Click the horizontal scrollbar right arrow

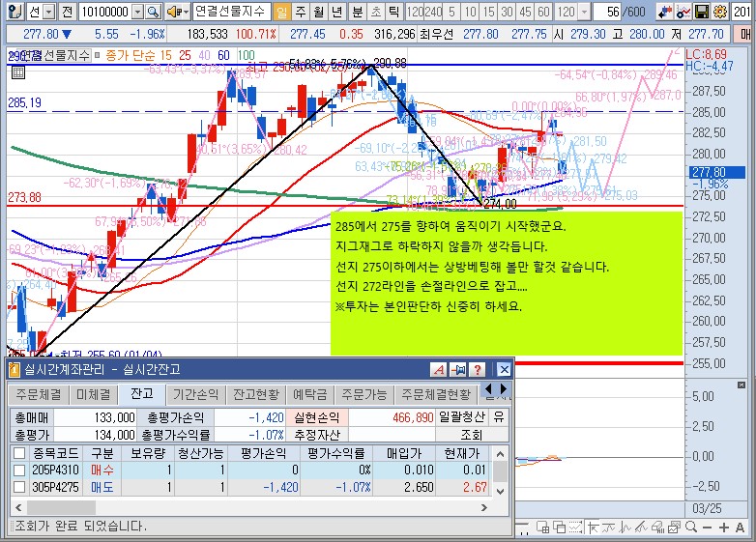[x=484, y=507]
